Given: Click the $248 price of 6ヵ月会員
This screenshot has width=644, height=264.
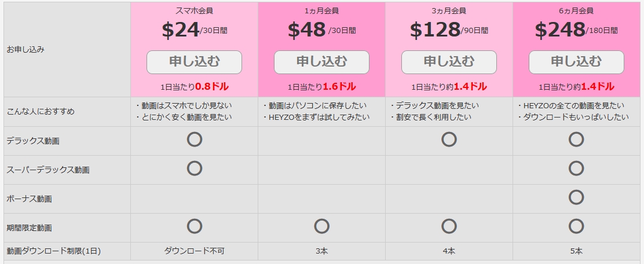Looking at the screenshot, I should pyautogui.click(x=559, y=30).
